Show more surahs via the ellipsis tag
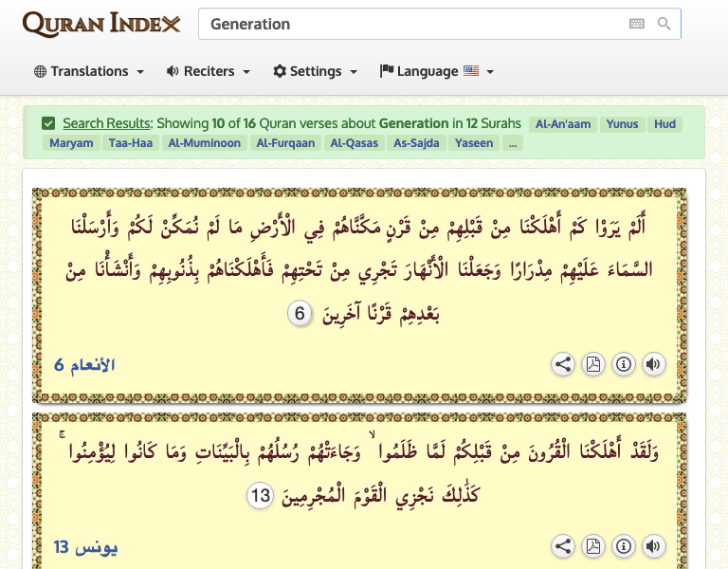This screenshot has width=728, height=569. (512, 143)
